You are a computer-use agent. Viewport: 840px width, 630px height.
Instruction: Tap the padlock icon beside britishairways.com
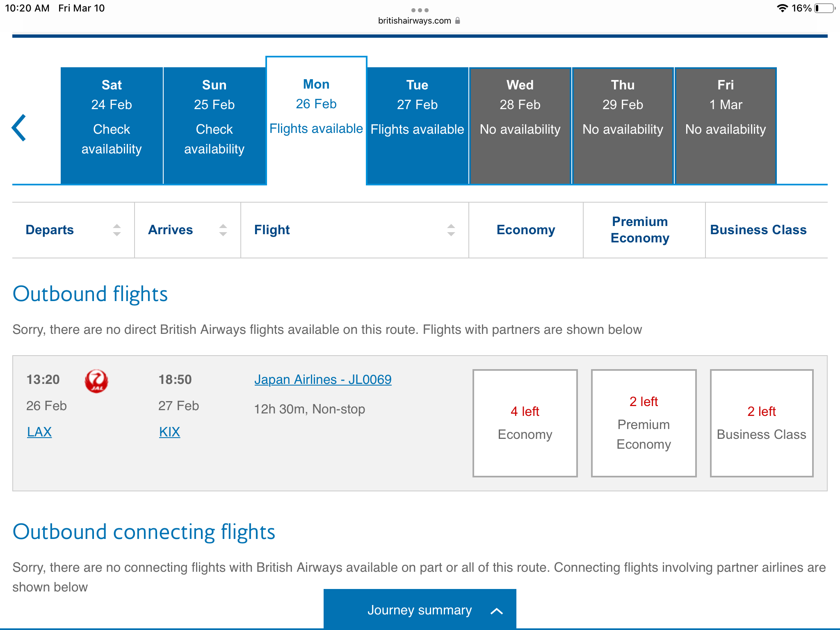click(458, 21)
